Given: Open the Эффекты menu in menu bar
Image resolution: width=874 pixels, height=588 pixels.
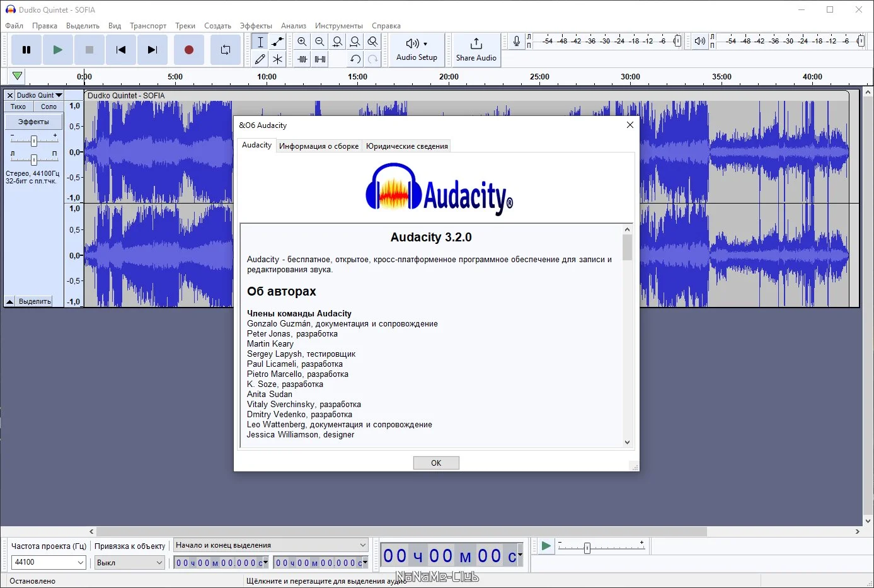Looking at the screenshot, I should click(256, 26).
